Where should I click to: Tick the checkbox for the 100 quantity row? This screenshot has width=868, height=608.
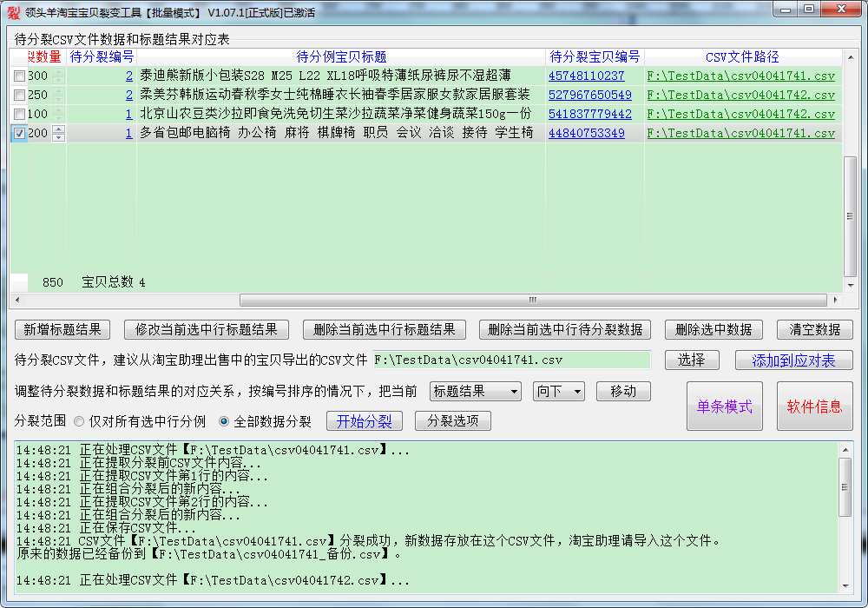[x=19, y=115]
